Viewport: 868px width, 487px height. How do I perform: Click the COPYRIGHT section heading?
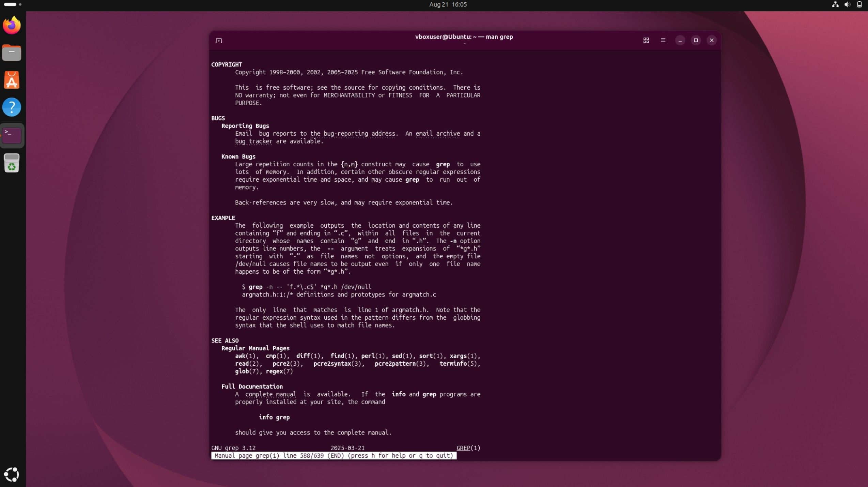227,65
